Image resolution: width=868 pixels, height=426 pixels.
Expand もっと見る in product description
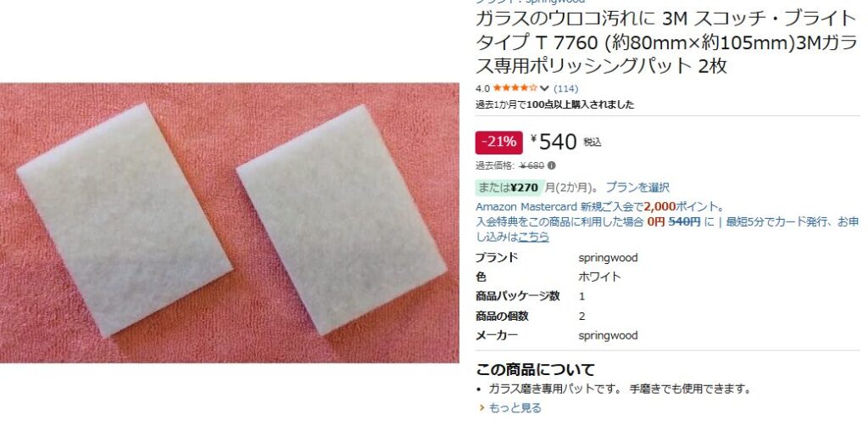tap(515, 408)
